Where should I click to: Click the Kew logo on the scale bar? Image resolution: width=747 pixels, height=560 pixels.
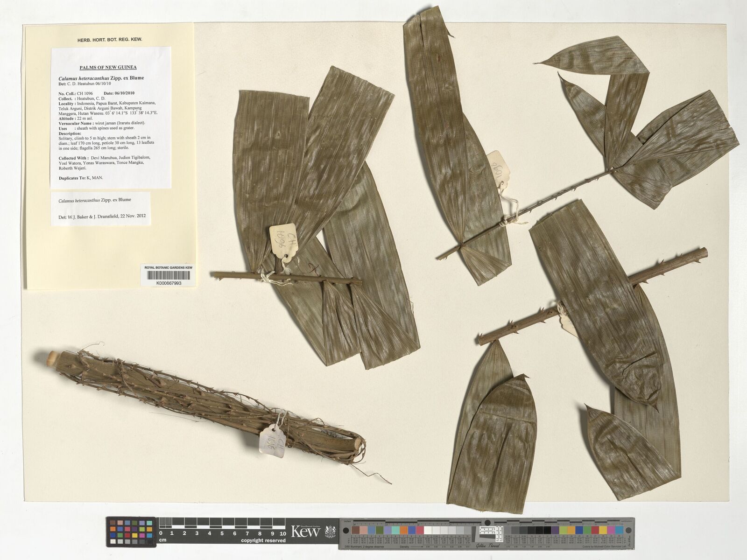306,532
